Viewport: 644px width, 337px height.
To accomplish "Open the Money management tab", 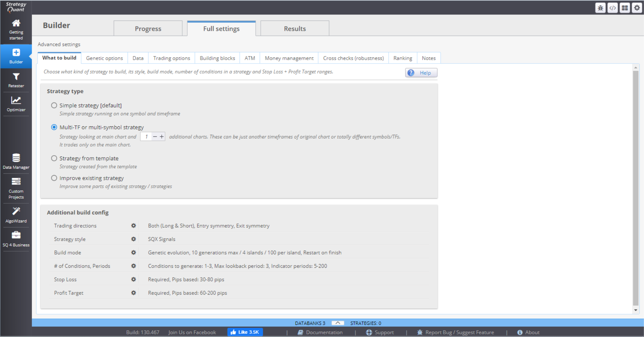I will 289,58.
